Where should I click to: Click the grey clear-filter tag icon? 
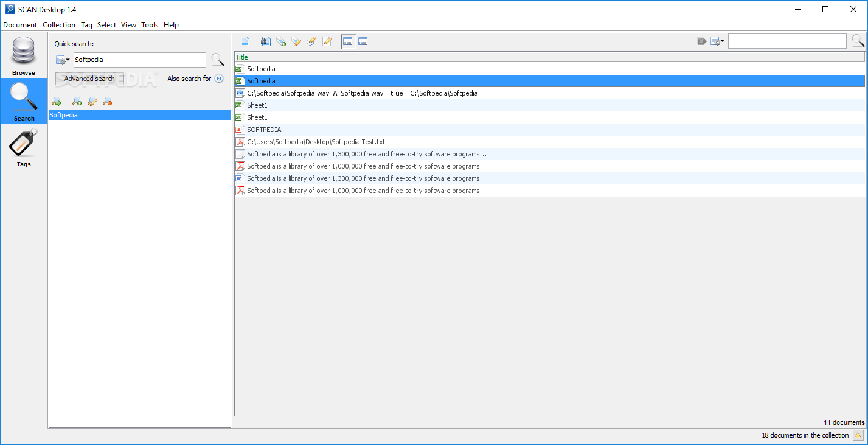click(x=701, y=41)
